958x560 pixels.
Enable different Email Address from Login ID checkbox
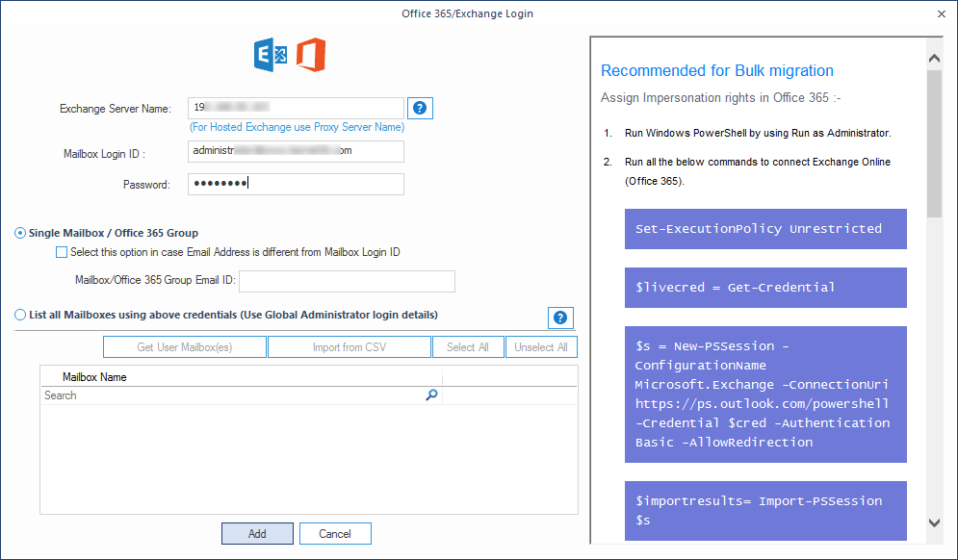pos(63,252)
